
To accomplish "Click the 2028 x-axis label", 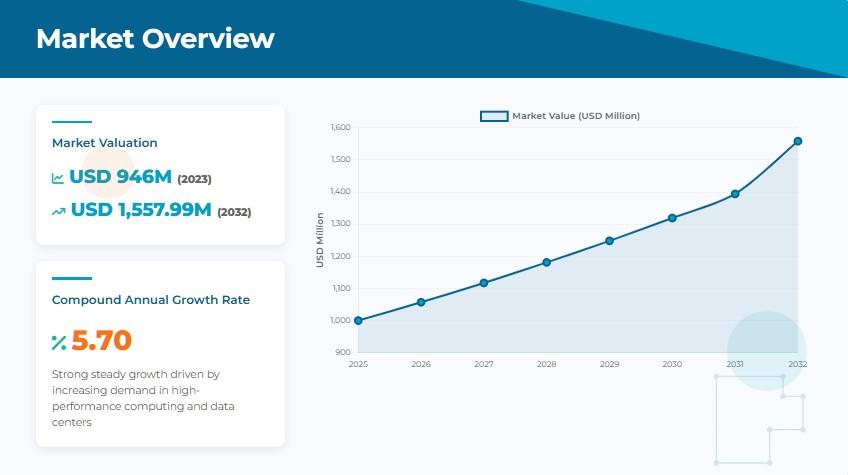I will pos(546,364).
